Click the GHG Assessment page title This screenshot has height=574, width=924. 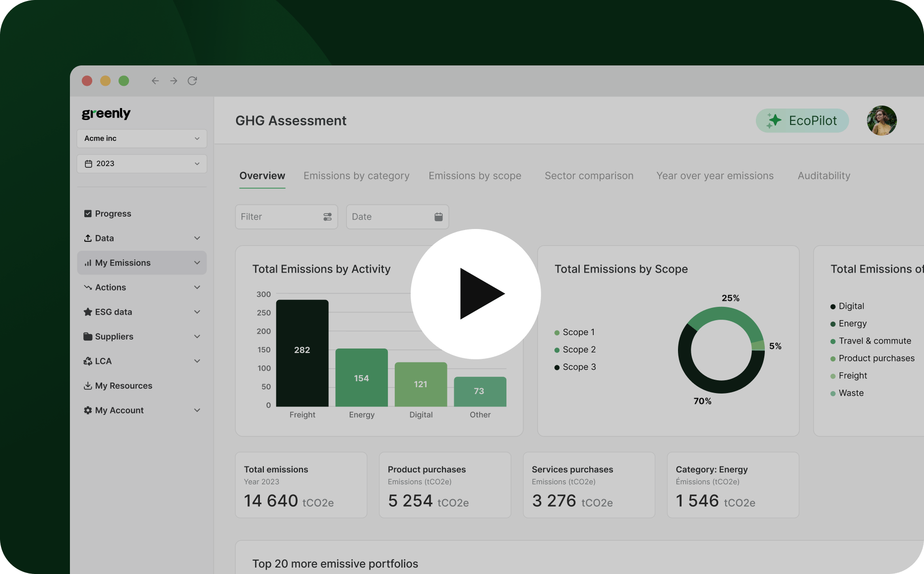tap(291, 121)
